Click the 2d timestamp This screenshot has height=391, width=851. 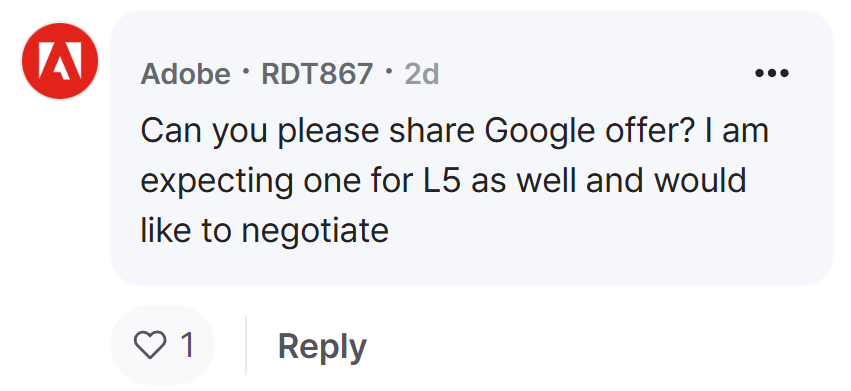pyautogui.click(x=422, y=74)
